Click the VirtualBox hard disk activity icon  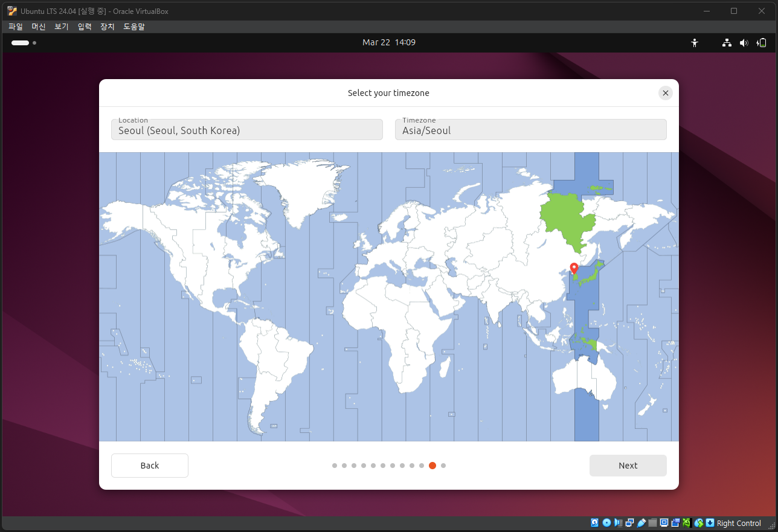click(594, 523)
